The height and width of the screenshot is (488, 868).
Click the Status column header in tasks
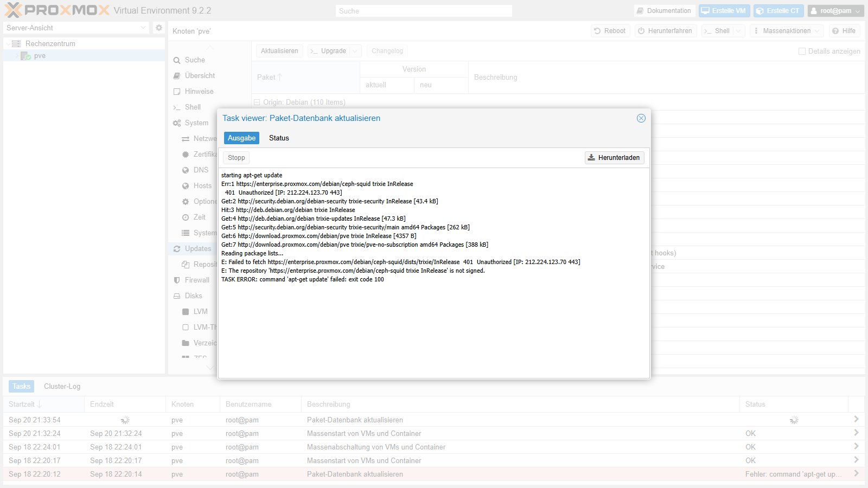coord(794,404)
